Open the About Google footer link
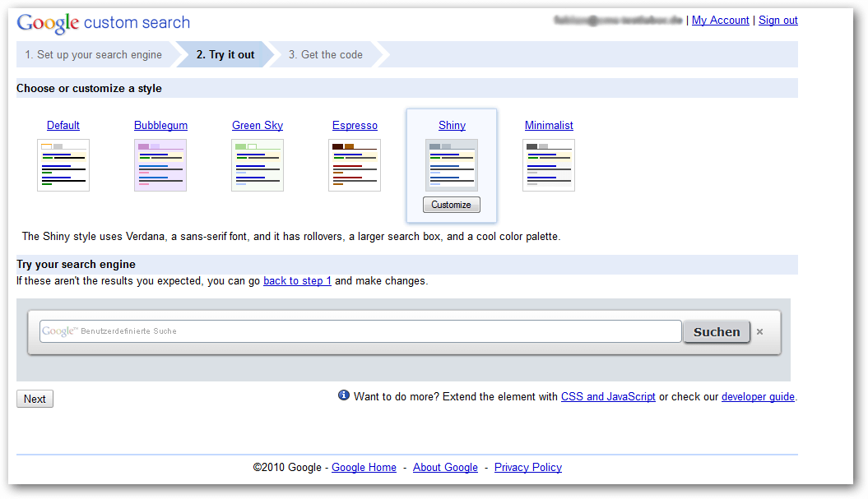868x499 pixels. [445, 468]
